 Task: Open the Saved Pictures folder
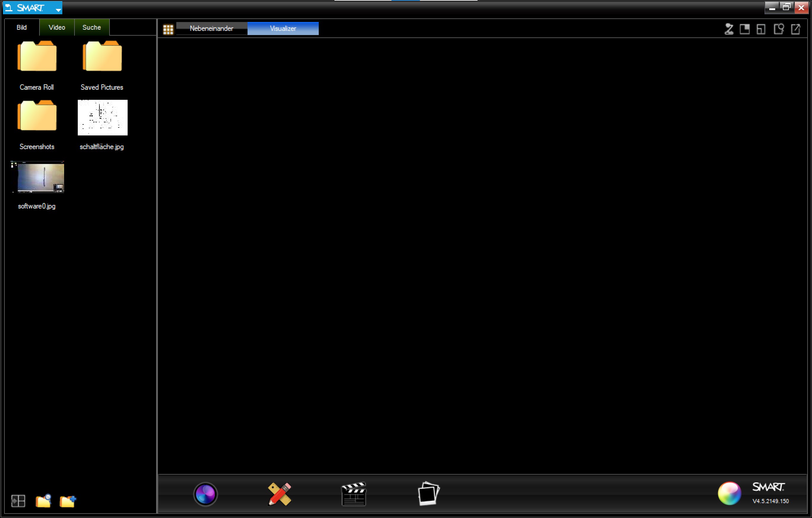pyautogui.click(x=102, y=56)
